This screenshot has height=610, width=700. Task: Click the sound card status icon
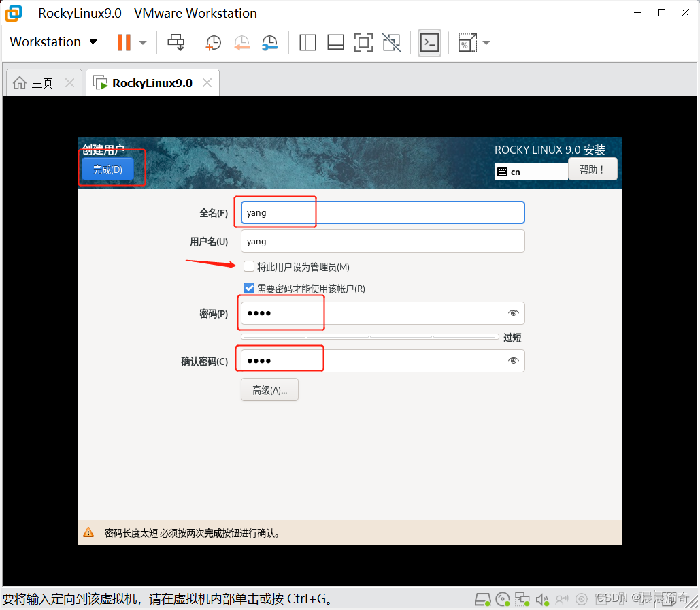[x=542, y=599]
